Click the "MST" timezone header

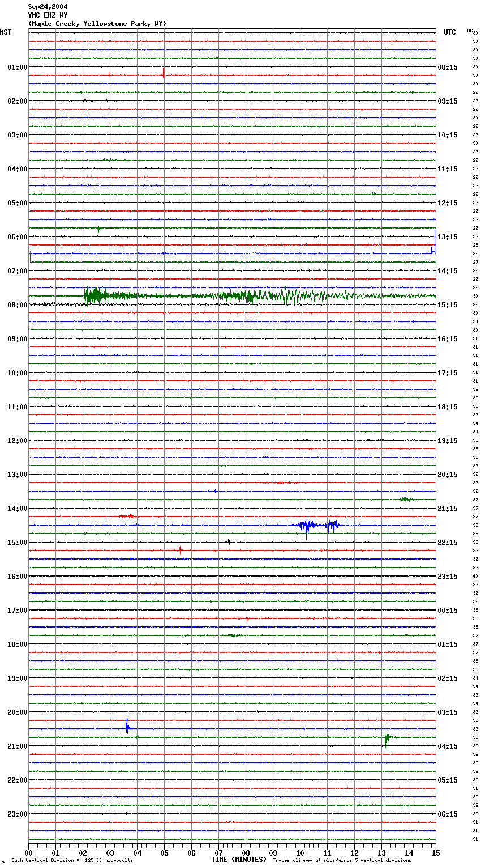click(6, 32)
